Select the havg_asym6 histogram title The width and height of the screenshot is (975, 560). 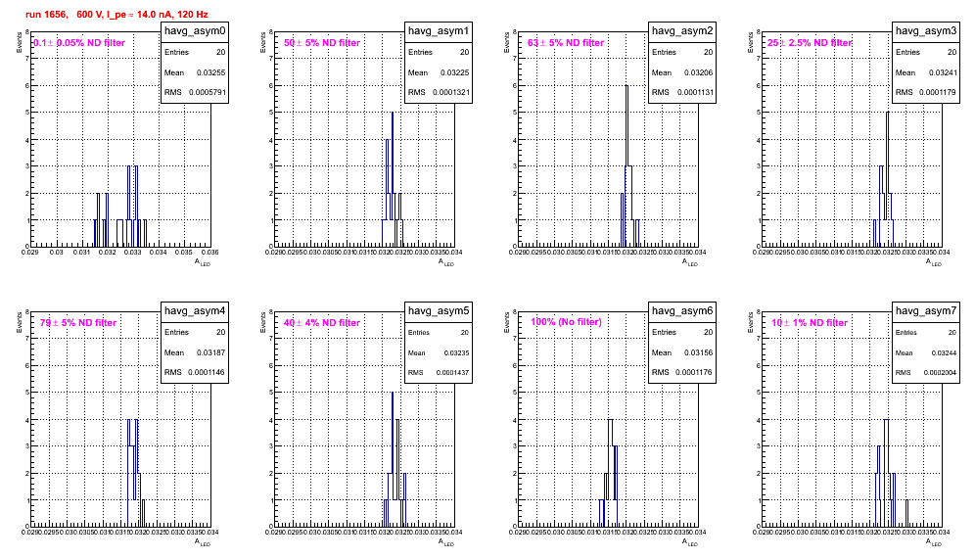coord(682,311)
